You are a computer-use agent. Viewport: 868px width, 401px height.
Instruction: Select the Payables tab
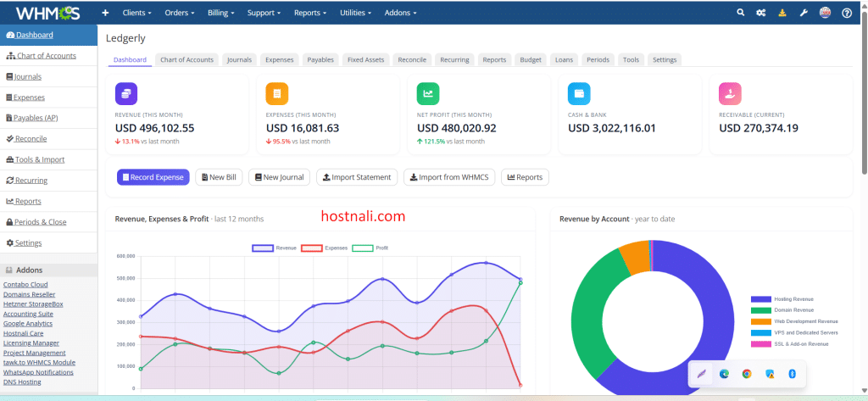tap(320, 60)
